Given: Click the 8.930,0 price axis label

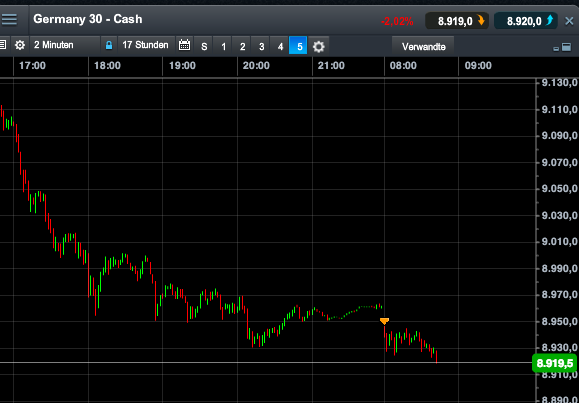Looking at the screenshot, I should [x=559, y=348].
